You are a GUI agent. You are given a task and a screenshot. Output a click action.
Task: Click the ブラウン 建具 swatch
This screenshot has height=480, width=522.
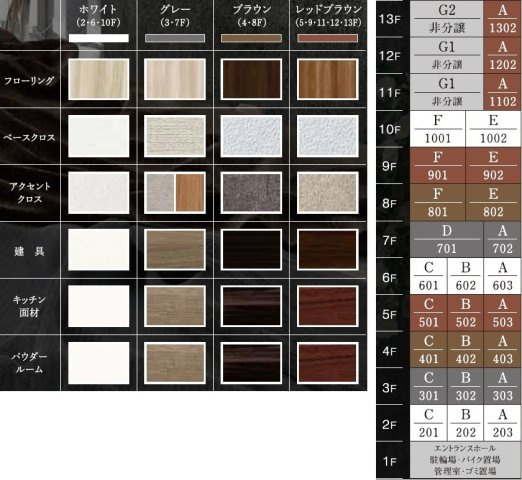click(x=251, y=249)
